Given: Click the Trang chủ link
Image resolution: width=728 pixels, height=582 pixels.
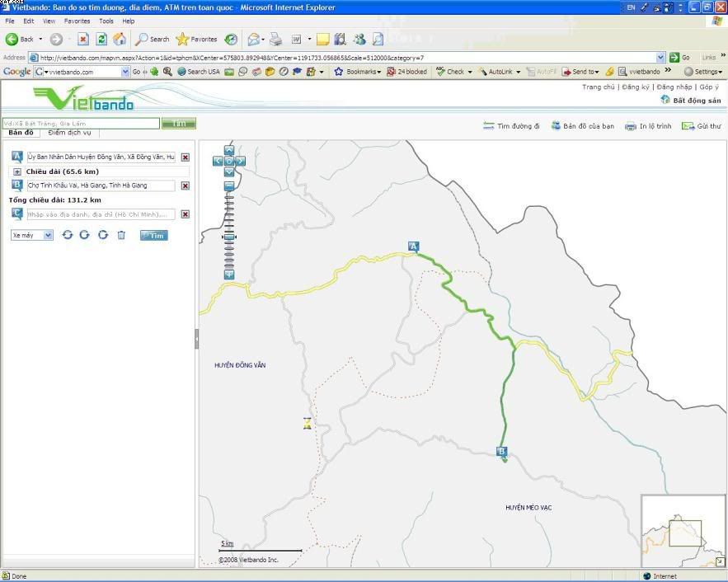Looking at the screenshot, I should [598, 87].
